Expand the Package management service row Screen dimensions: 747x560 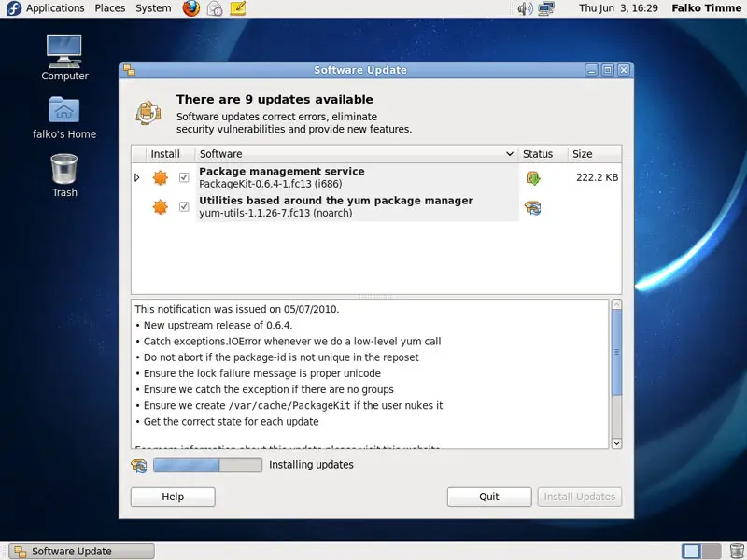(x=137, y=177)
